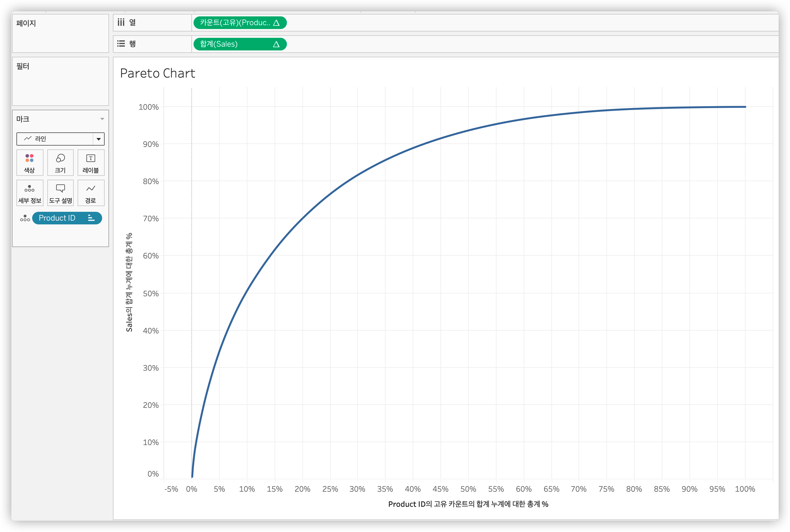Open the 크기 (Size) marks card
Viewport: 790px width, 532px height.
point(61,163)
